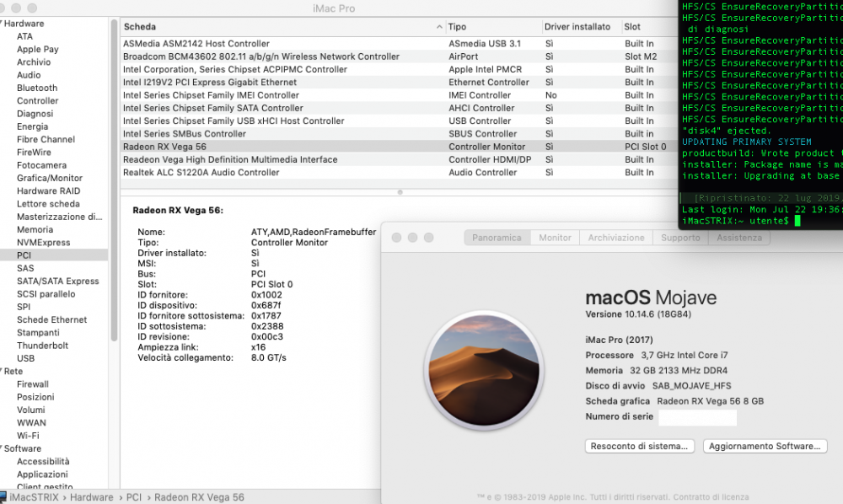Toggle sort arrow on Scheda column header
Viewport: 843px width, 504px height.
tap(439, 27)
